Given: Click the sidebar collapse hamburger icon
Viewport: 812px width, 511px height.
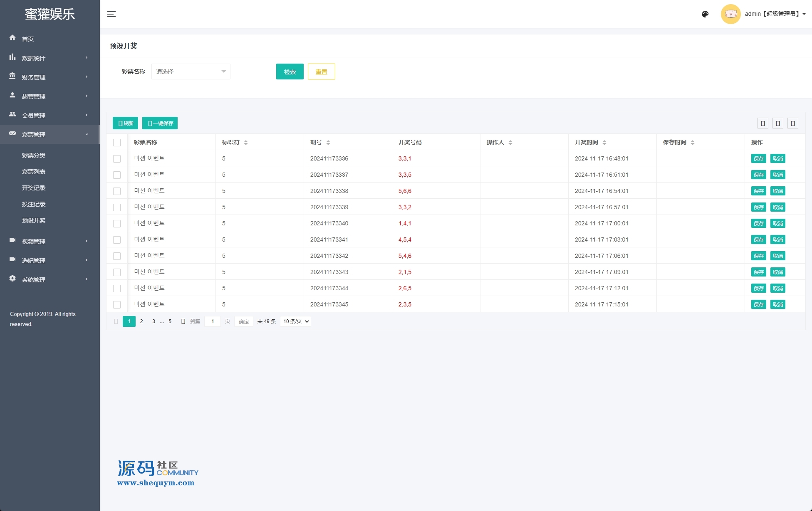Looking at the screenshot, I should click(x=111, y=14).
